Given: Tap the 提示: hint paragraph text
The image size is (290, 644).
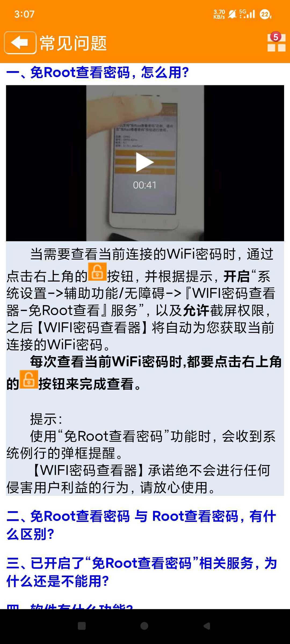Looking at the screenshot, I should point(46,419).
